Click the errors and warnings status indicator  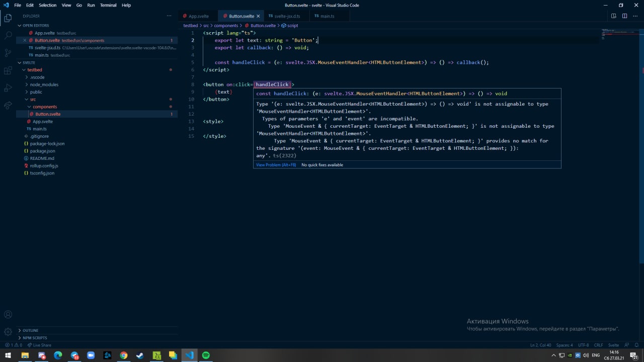[x=13, y=345]
